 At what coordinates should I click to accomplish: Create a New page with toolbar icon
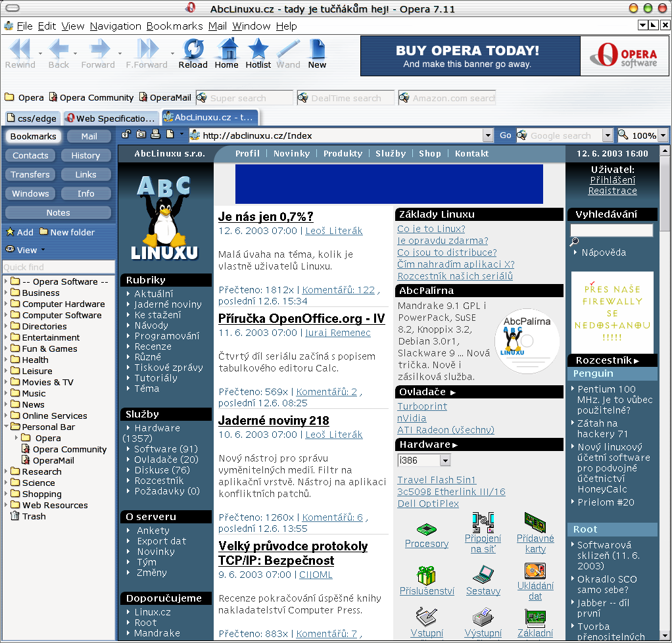pos(318,49)
